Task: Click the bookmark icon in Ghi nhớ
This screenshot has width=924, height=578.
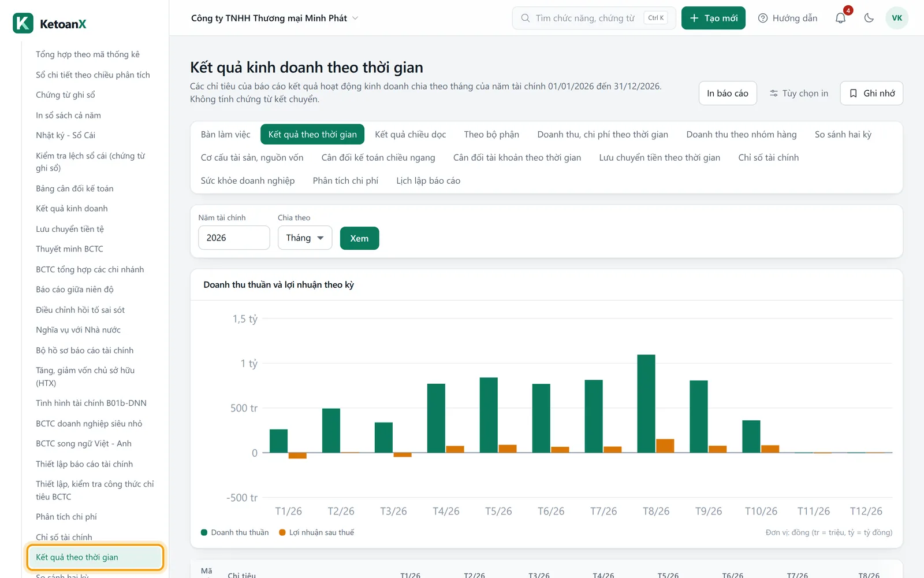Action: 853,93
